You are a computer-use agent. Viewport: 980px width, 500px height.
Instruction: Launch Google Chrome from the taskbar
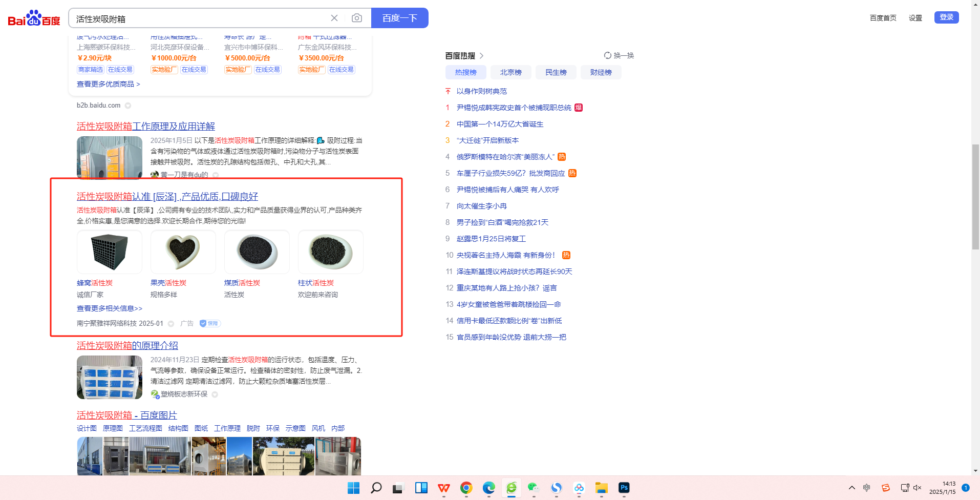coord(466,488)
